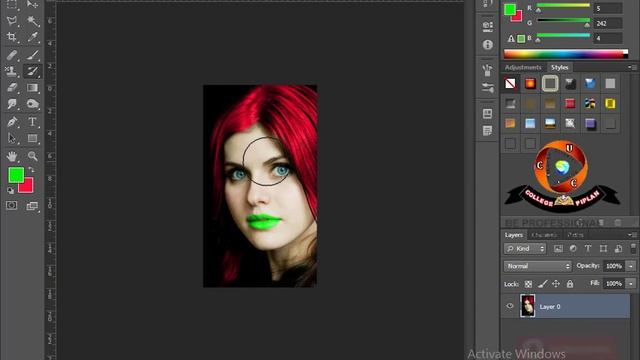
Task: Click the toolbar red background swatch
Action: coord(27,187)
